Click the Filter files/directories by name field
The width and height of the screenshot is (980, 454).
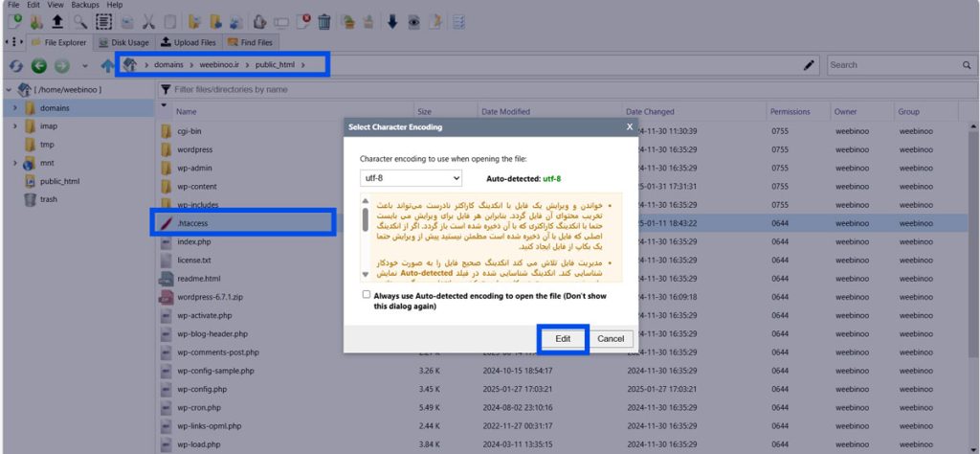pyautogui.click(x=566, y=89)
